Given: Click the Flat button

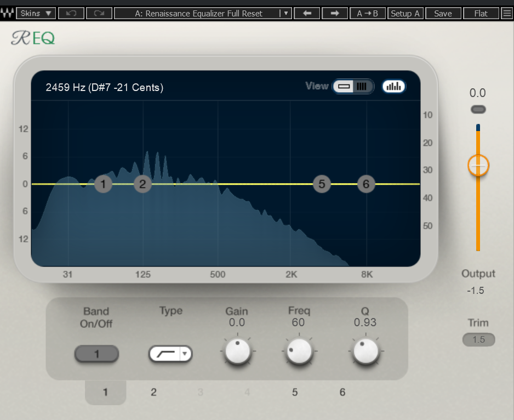Looking at the screenshot, I should (481, 14).
